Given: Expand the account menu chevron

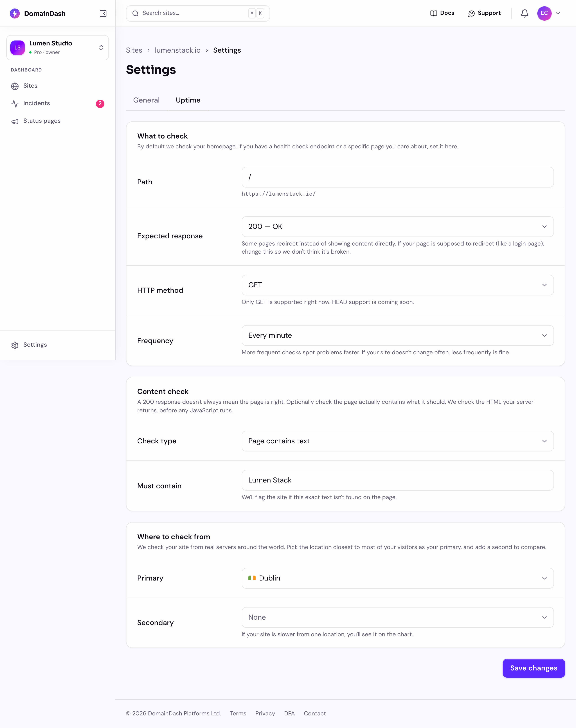Looking at the screenshot, I should coord(558,13).
